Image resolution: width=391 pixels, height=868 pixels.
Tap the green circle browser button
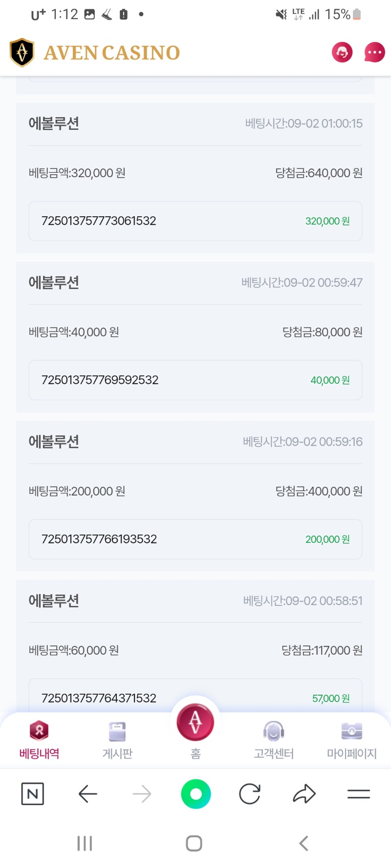196,794
